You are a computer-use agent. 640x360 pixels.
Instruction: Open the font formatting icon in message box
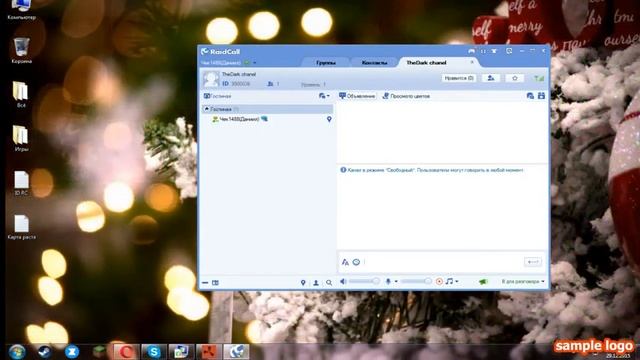point(345,262)
